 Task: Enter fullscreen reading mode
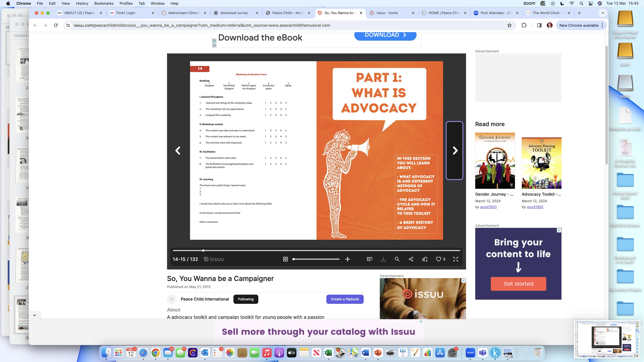(x=456, y=259)
